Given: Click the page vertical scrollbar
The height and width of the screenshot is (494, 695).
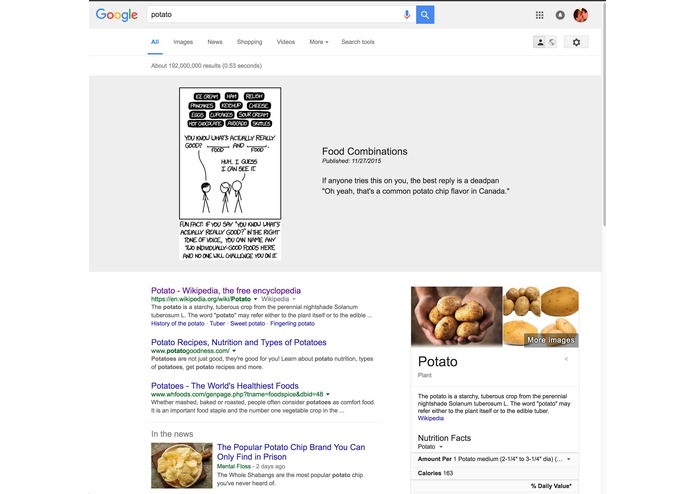Looking at the screenshot, I should [604, 115].
